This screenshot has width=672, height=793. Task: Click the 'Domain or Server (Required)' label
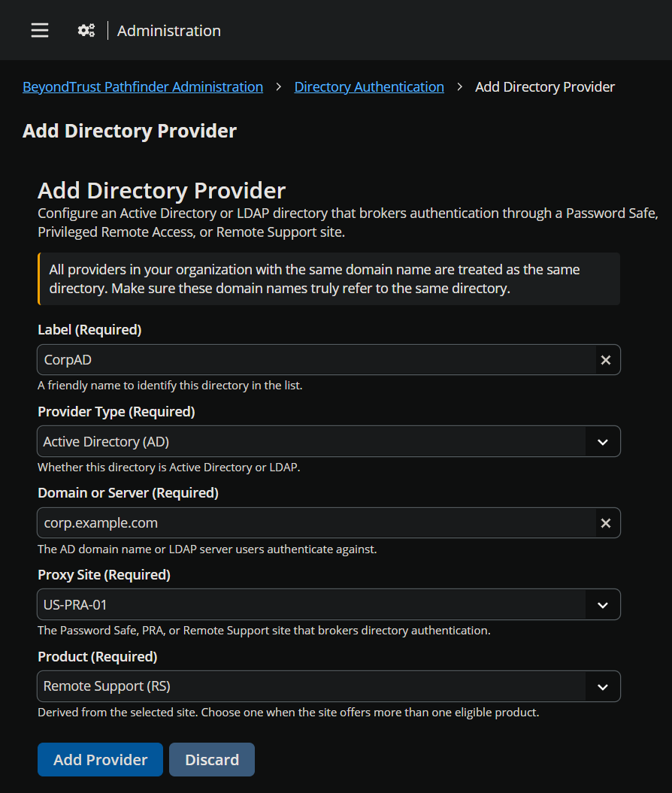coord(128,493)
